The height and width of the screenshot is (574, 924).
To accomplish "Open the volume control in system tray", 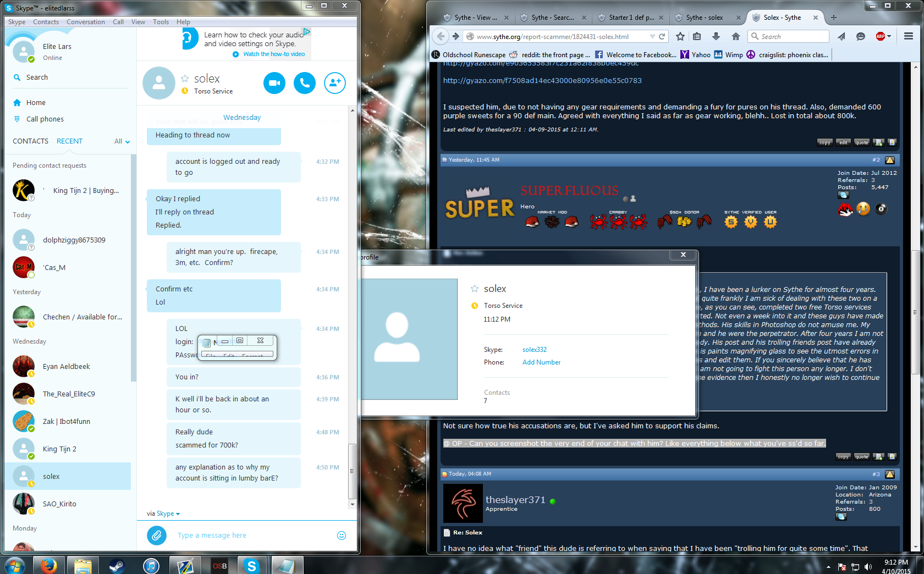I will 868,567.
